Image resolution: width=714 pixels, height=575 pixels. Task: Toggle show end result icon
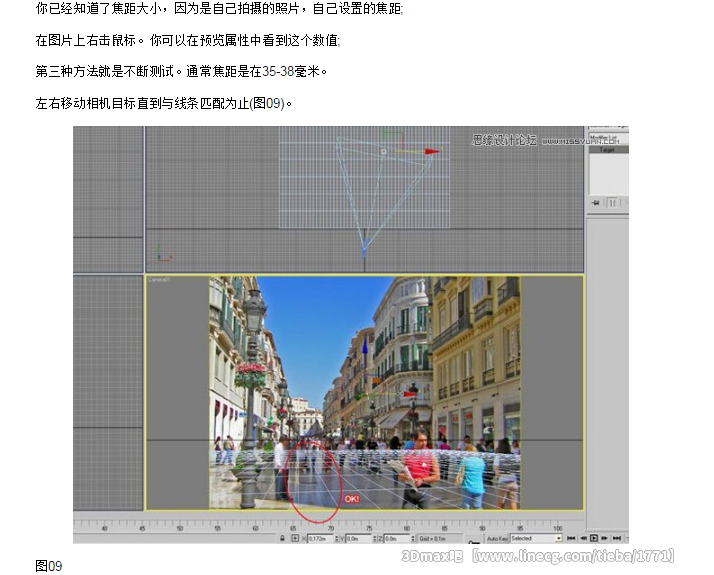tap(612, 203)
